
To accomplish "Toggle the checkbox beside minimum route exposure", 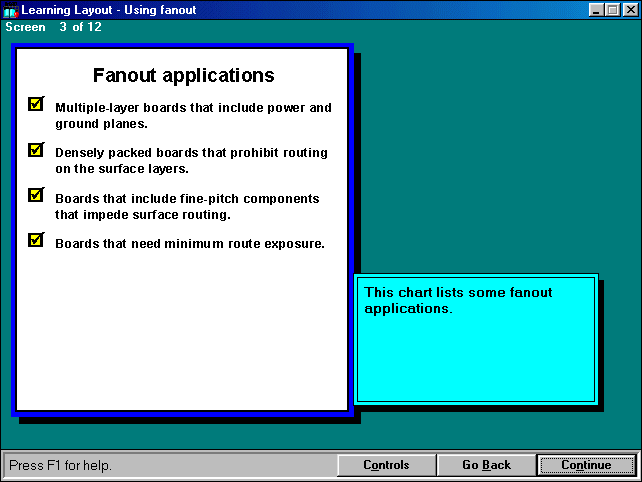I will click(36, 240).
